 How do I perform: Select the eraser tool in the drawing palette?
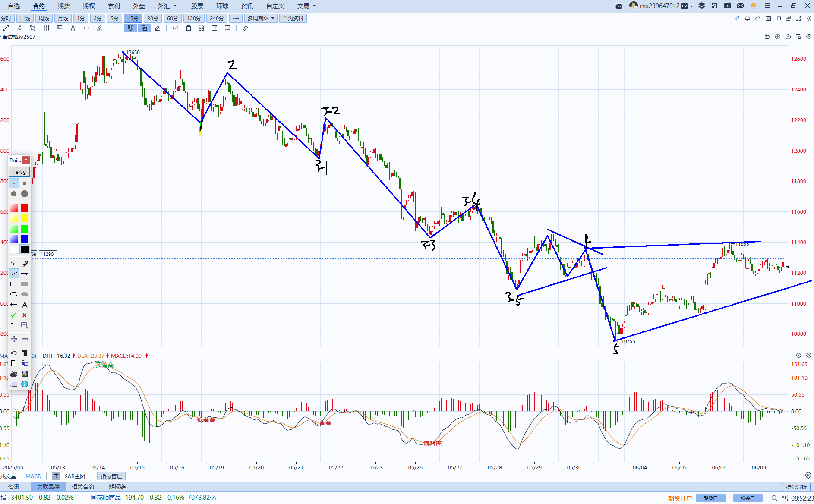pyautogui.click(x=25, y=263)
